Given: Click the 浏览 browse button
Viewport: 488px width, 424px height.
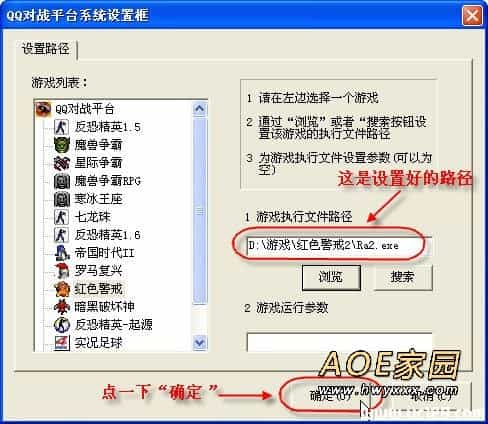Looking at the screenshot, I should 331,277.
